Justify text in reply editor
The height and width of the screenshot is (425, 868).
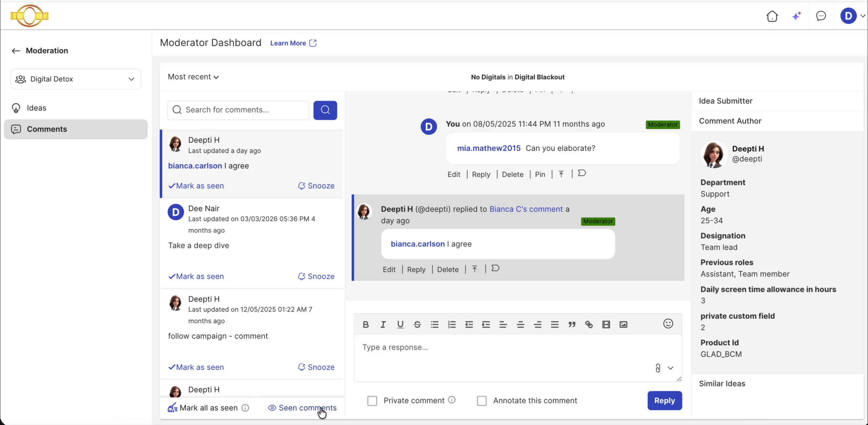555,324
